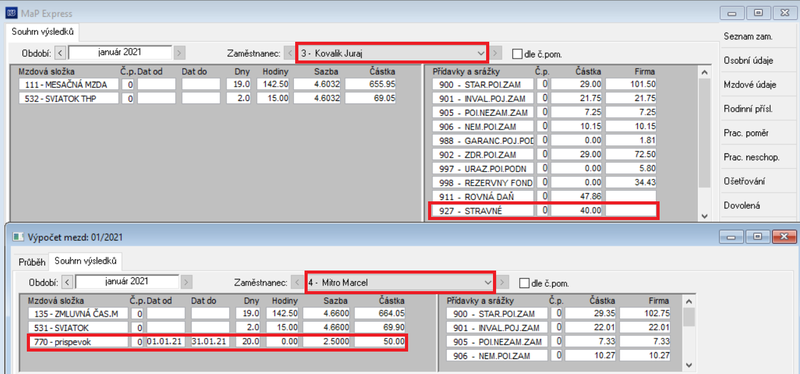
Task: Minimize the Výpočet mezd window
Action: point(732,237)
